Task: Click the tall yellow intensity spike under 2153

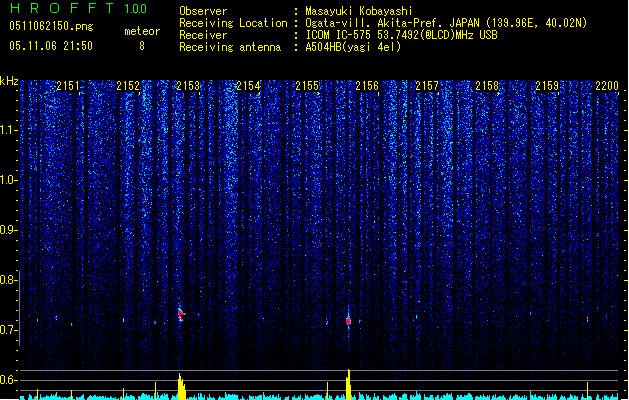Action: tap(181, 386)
